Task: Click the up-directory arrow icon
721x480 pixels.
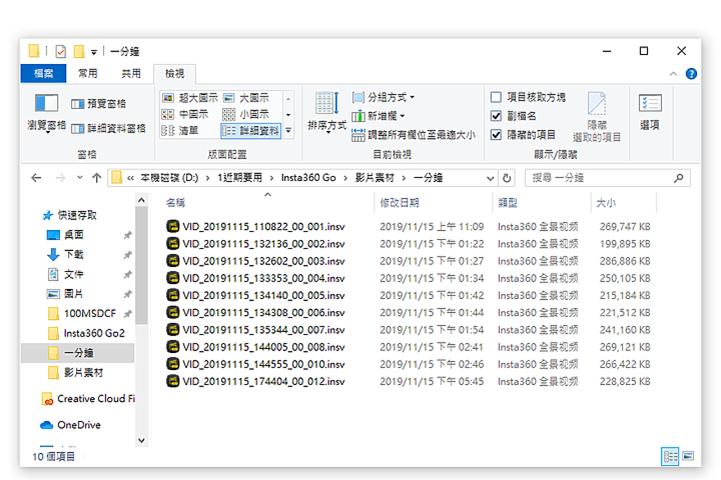Action: (96, 178)
